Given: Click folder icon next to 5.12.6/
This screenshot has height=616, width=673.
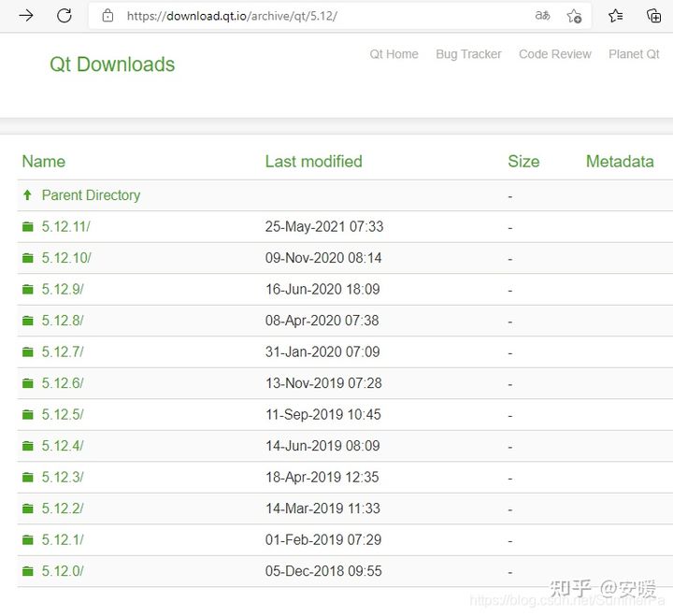Looking at the screenshot, I should (27, 383).
